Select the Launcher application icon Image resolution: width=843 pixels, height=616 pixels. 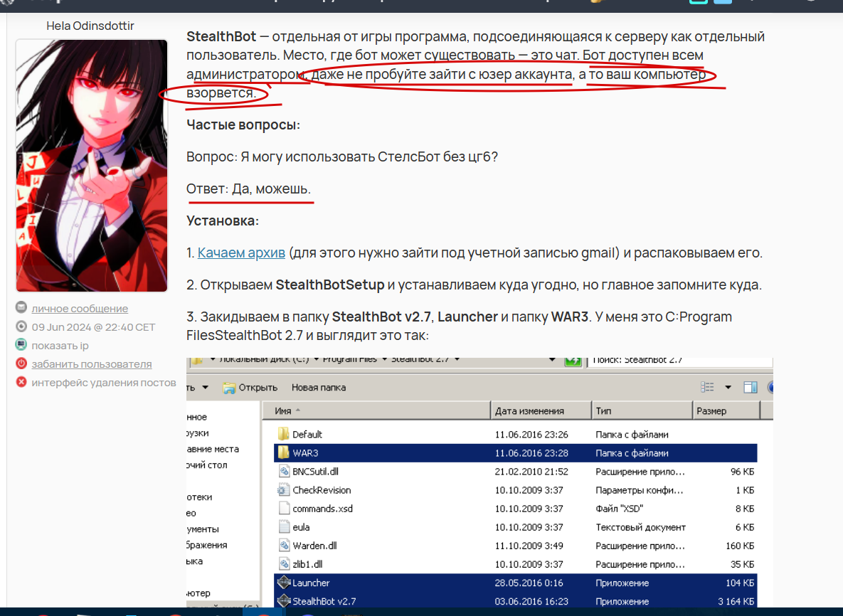tap(283, 582)
